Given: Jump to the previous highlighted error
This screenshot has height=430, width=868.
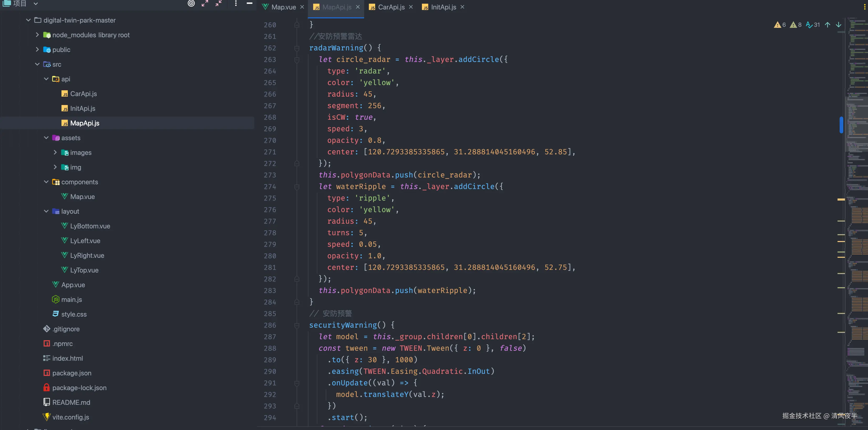Looking at the screenshot, I should click(x=828, y=25).
